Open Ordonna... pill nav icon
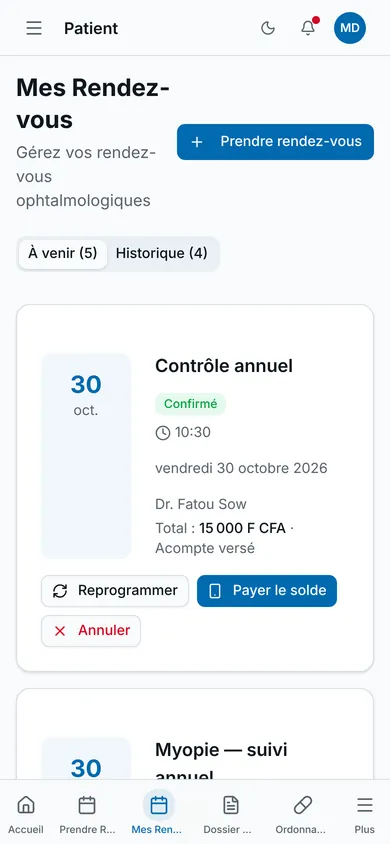This screenshot has height=844, width=390. pos(302,813)
